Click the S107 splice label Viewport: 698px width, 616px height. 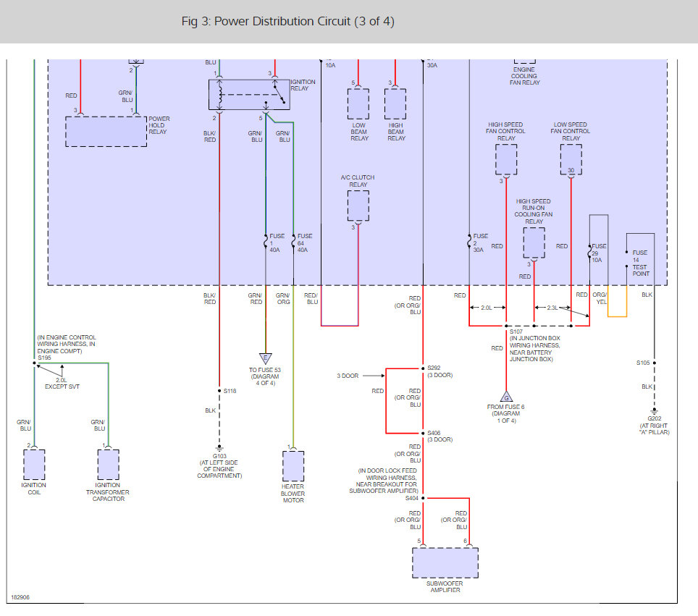point(516,332)
